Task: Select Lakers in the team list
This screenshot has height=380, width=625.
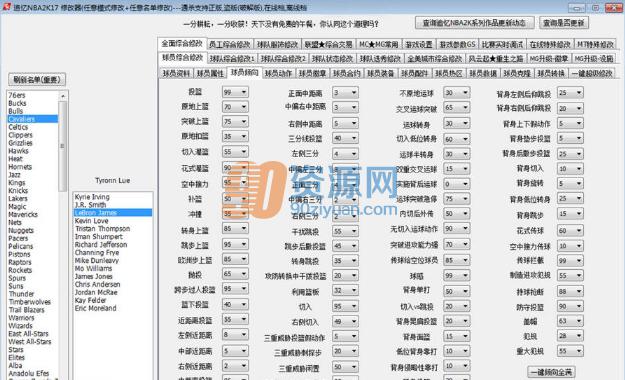Action: point(33,199)
